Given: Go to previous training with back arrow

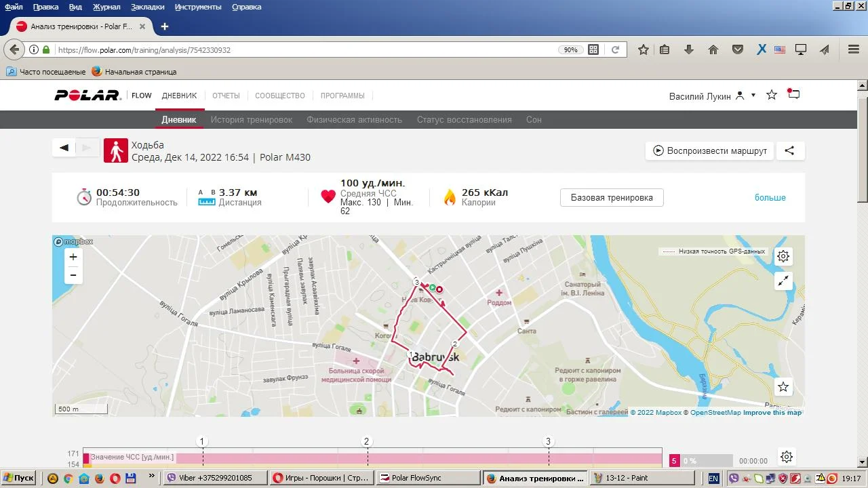Looking at the screenshot, I should (64, 148).
